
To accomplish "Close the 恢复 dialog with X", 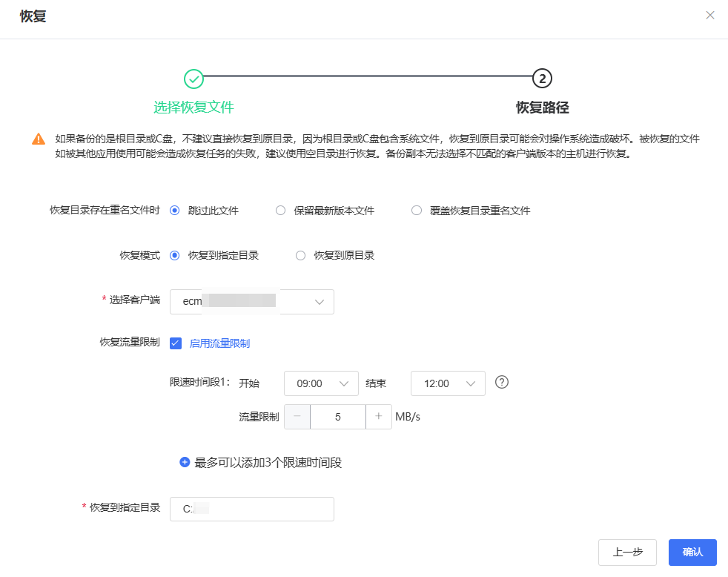I will 710,16.
